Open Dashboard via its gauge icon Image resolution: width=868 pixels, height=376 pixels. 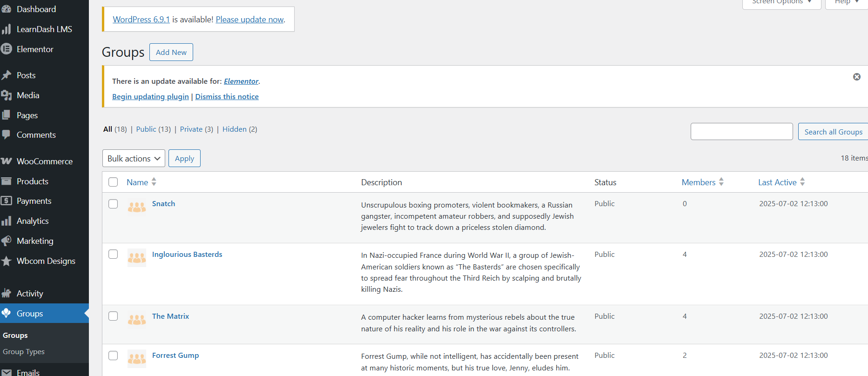(6, 9)
